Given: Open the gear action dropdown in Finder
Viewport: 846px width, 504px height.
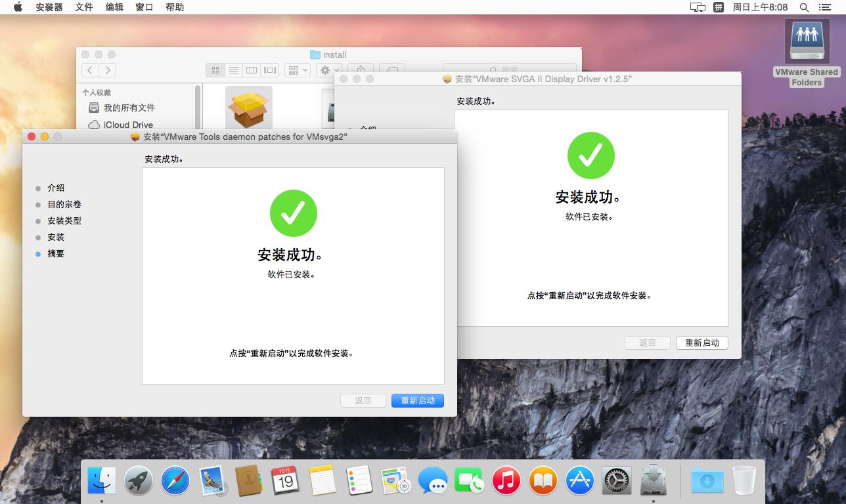Looking at the screenshot, I should point(328,70).
